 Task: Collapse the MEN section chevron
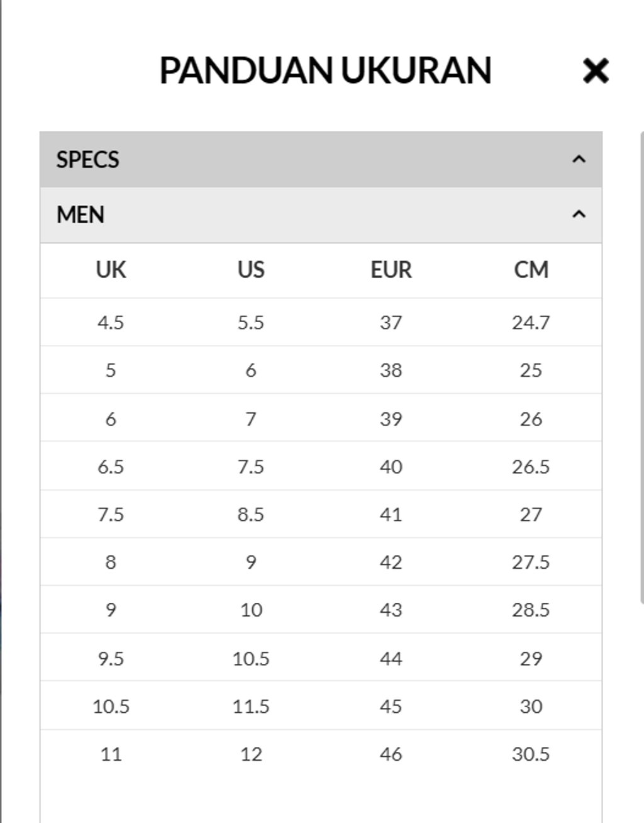coord(579,215)
